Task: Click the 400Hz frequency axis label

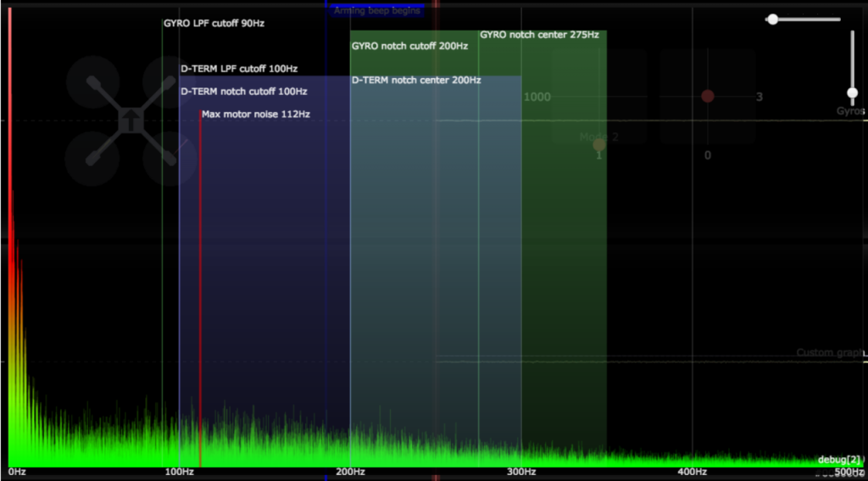Action: pyautogui.click(x=692, y=472)
